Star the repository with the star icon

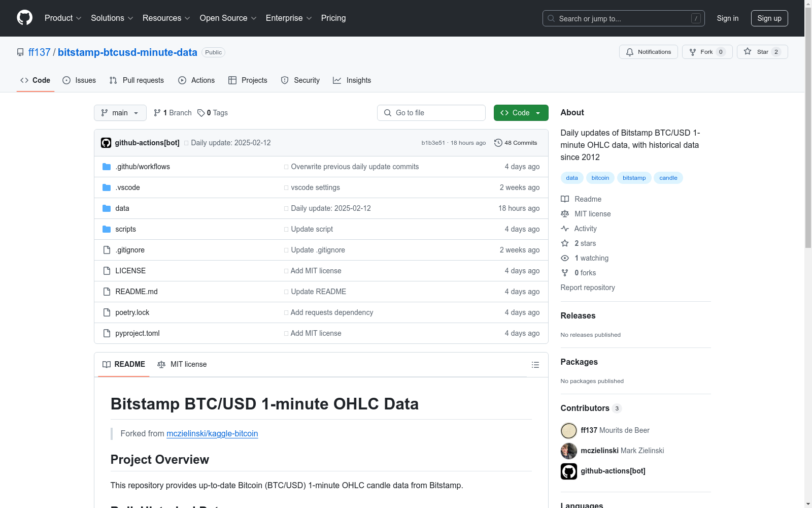[x=748, y=51]
